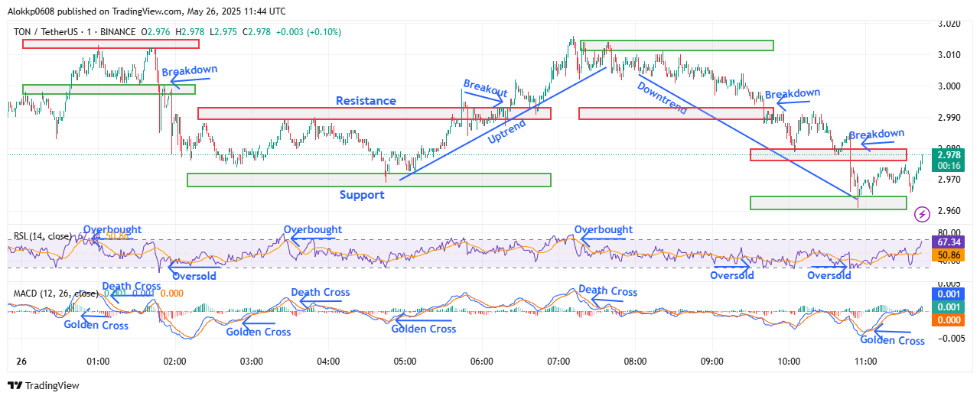Click the date label 26 on time axis
980x399 pixels.
21,362
